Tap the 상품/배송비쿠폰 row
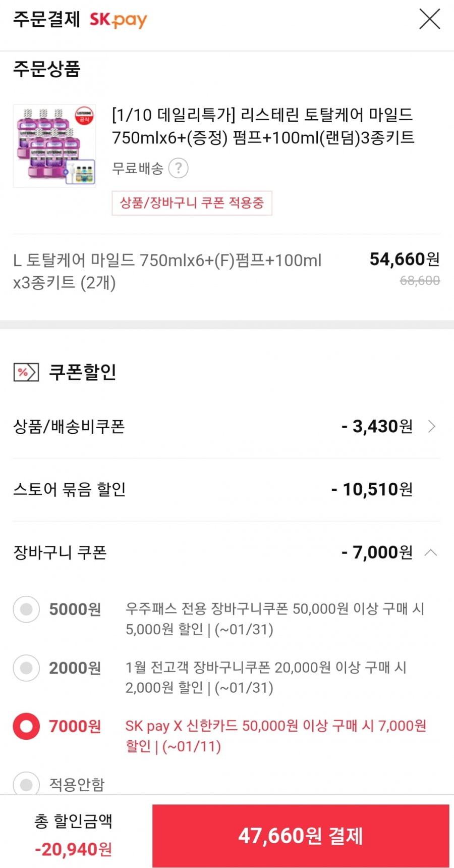 226,427
